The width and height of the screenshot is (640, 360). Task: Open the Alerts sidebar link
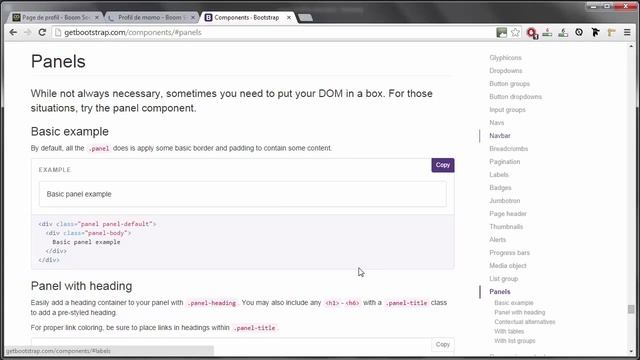498,240
